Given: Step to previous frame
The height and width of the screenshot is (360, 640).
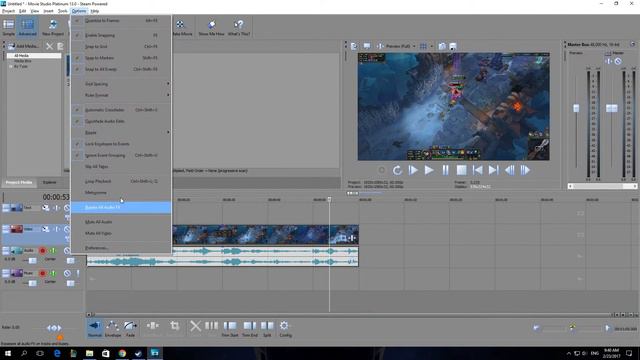Looking at the screenshot, I should [x=509, y=170].
